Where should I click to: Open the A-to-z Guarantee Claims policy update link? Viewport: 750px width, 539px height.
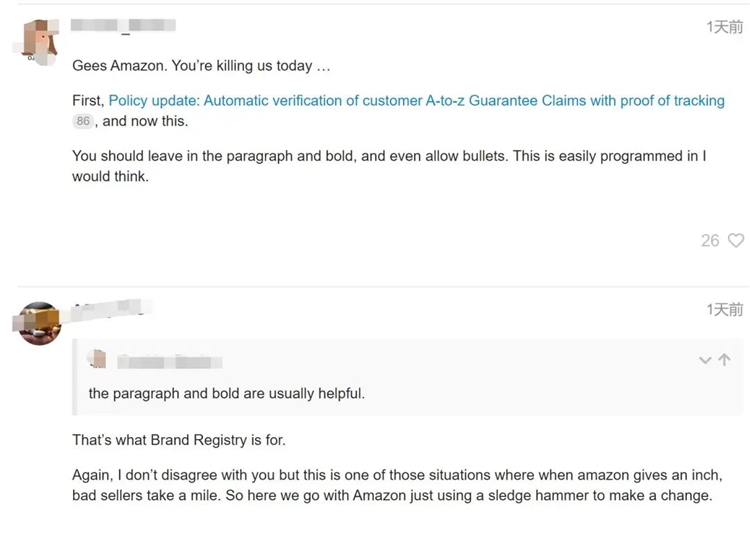(x=416, y=101)
